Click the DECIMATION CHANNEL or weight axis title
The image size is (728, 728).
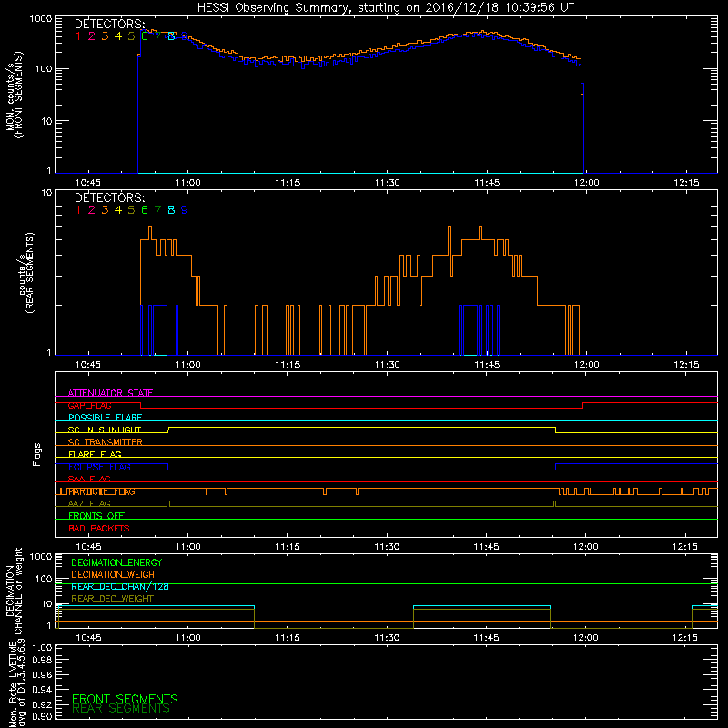tap(14, 591)
